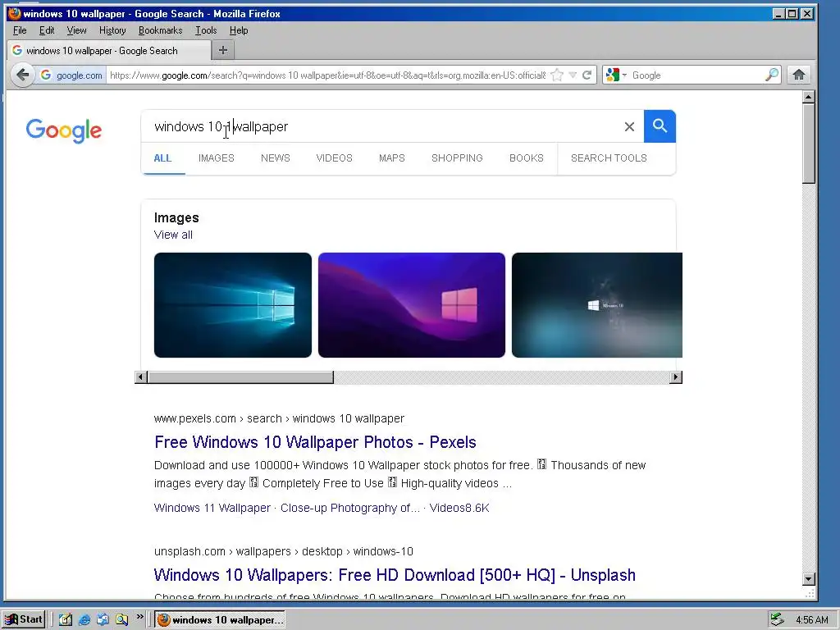Open the Help menu
Viewport: 840px width, 630px height.
239,30
